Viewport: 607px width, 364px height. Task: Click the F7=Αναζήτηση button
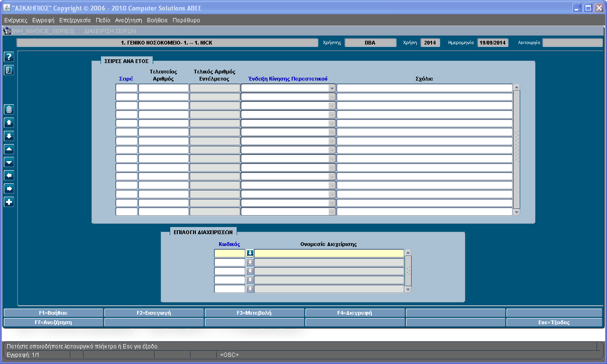coord(53,322)
